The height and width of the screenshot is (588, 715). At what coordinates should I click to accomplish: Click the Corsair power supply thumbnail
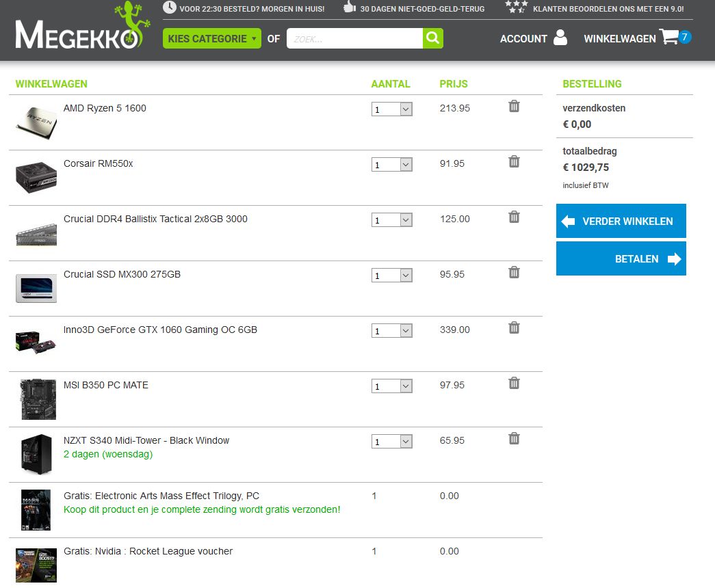tap(36, 177)
